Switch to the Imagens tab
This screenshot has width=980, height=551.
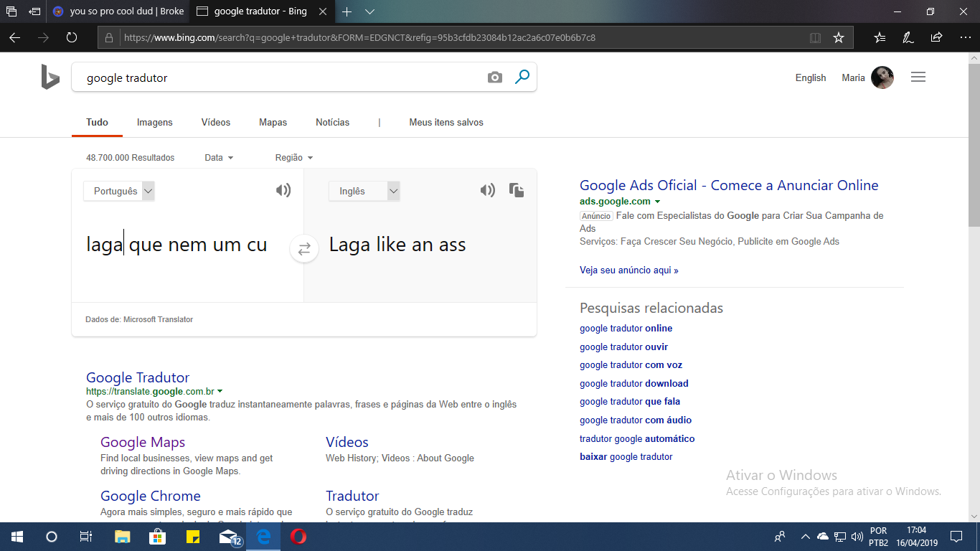coord(155,123)
